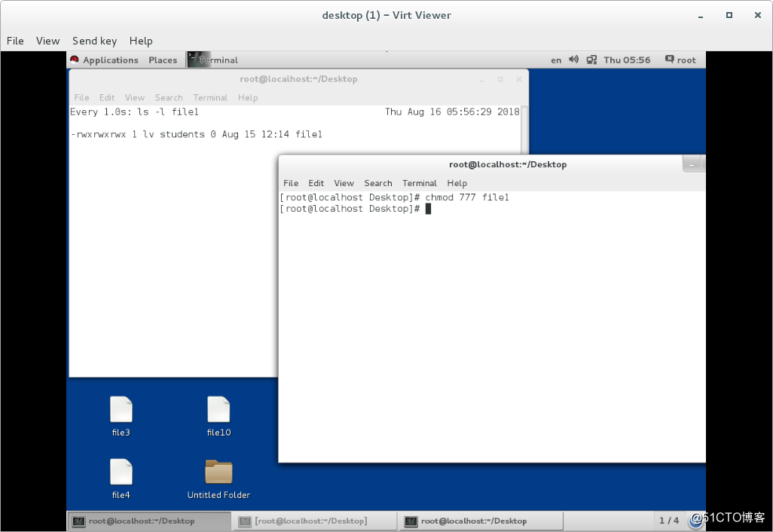Open Edit menu in front terminal
This screenshot has height=532, width=773.
316,183
